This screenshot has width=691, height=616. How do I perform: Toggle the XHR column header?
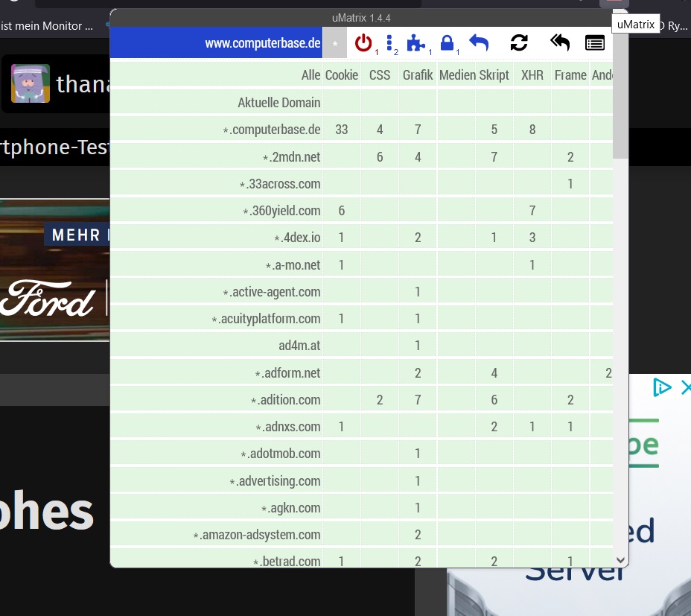532,75
